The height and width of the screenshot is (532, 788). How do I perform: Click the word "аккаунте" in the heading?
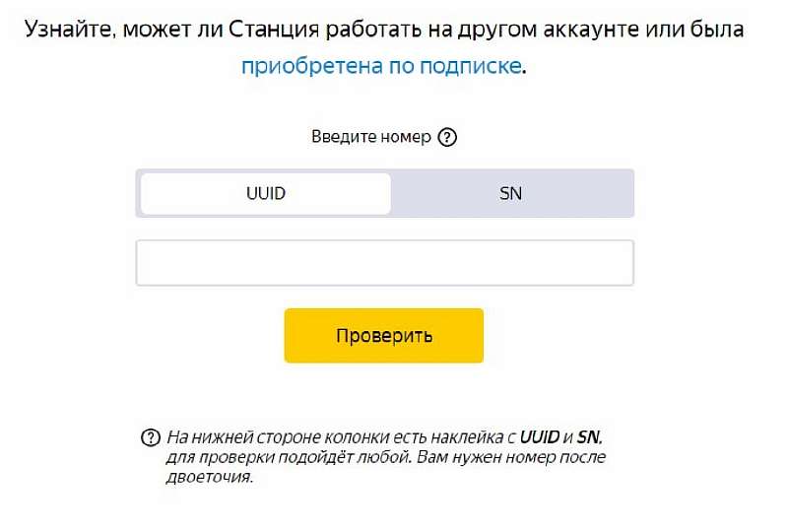click(x=573, y=31)
